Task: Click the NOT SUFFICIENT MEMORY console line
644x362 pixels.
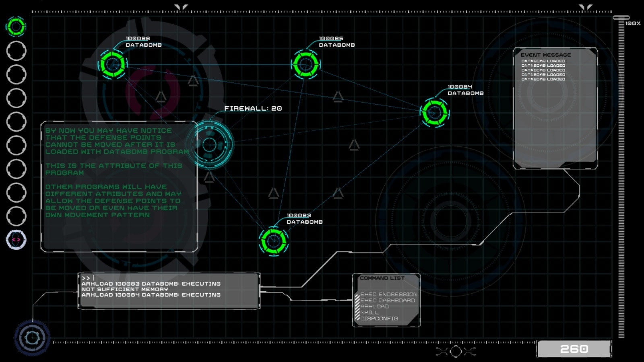Action: 125,289
